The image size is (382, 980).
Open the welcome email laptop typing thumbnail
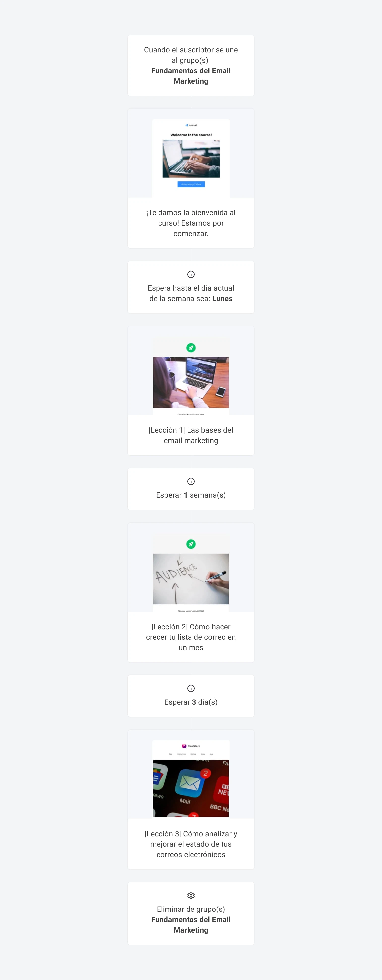[191, 159]
